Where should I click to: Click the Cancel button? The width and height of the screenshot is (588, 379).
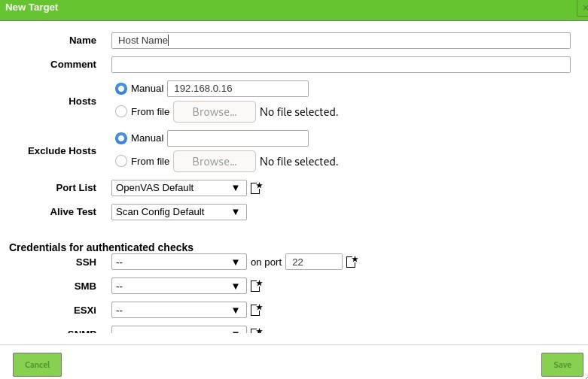(37, 365)
